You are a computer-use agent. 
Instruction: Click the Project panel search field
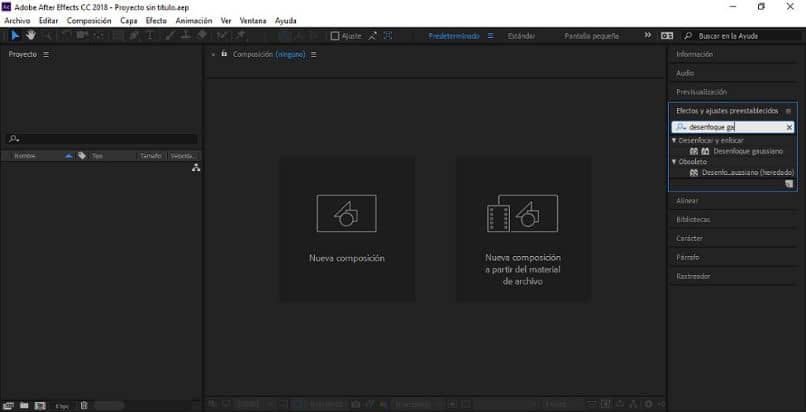point(102,139)
